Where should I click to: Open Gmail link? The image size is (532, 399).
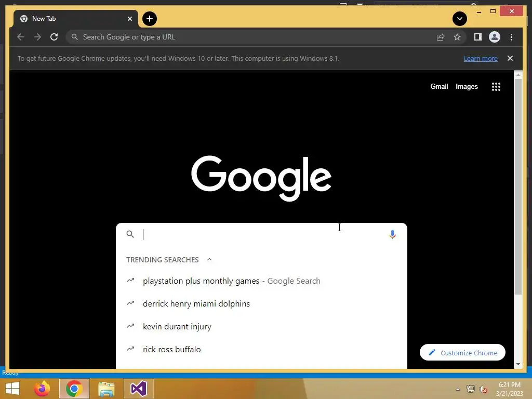click(439, 87)
